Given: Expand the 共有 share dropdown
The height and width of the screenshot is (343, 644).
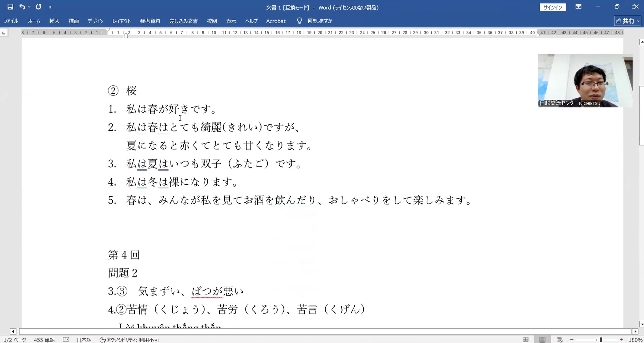Looking at the screenshot, I should [x=638, y=21].
